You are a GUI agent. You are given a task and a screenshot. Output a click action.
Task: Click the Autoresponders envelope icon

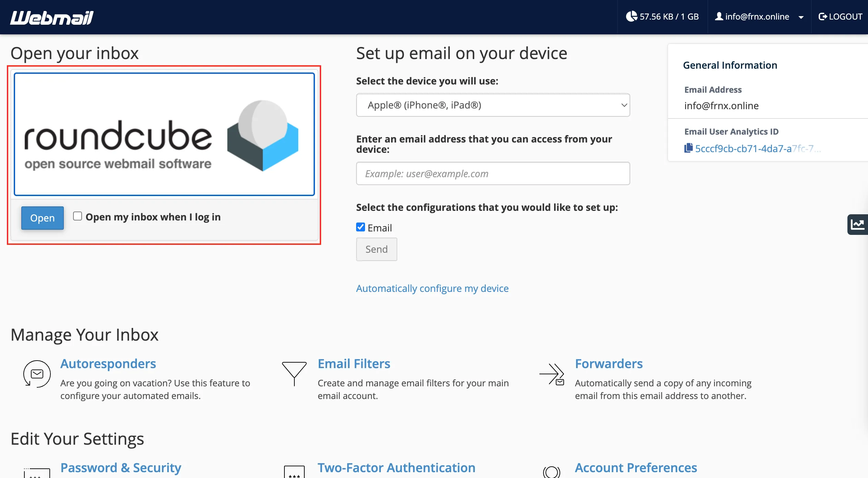[x=37, y=374]
